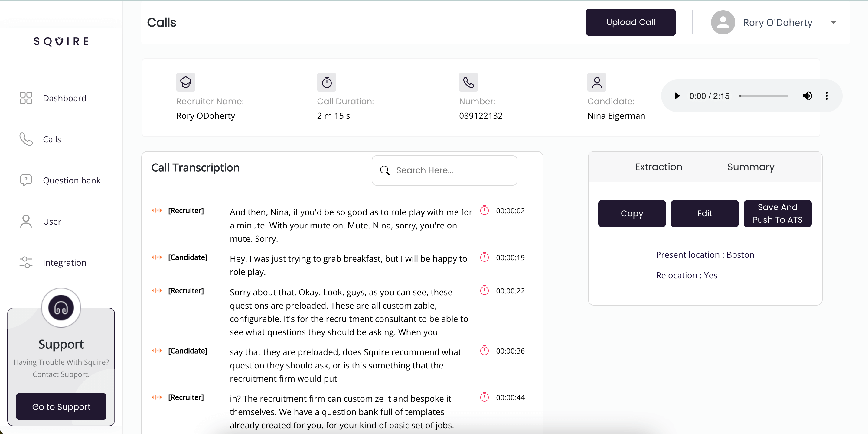Open Integration settings sliders icon
Viewport: 868px width, 434px height.
click(26, 262)
